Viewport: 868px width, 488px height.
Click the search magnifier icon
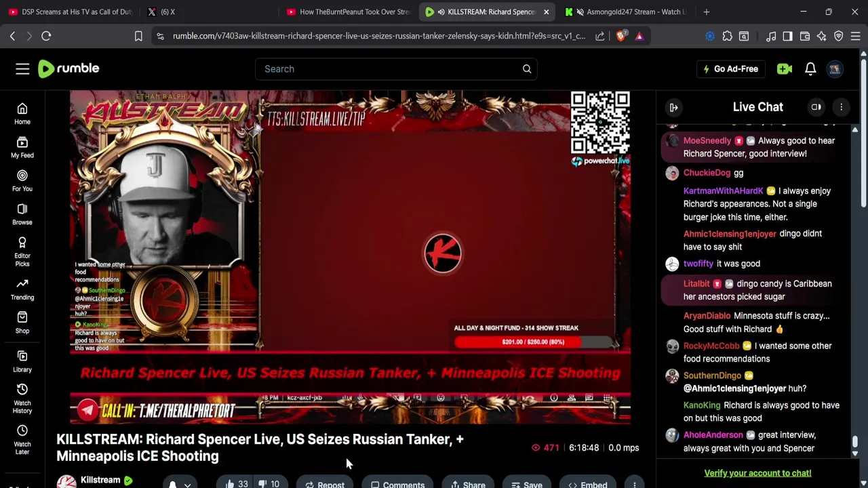pyautogui.click(x=527, y=68)
